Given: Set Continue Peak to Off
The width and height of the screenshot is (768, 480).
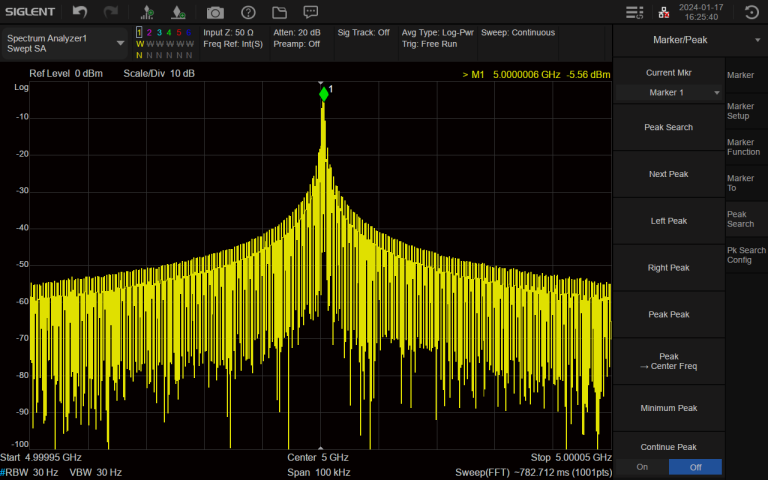Looking at the screenshot, I should (696, 467).
